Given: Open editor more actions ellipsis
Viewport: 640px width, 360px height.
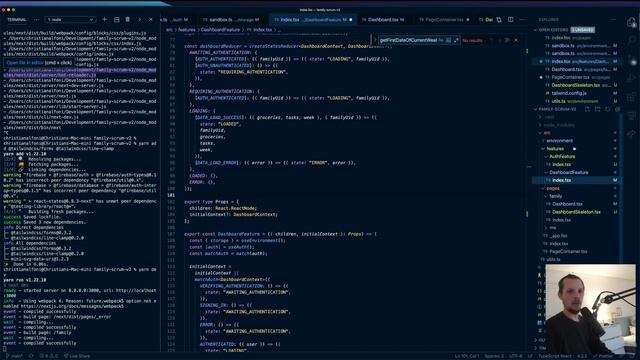Looking at the screenshot, I should click(522, 20).
